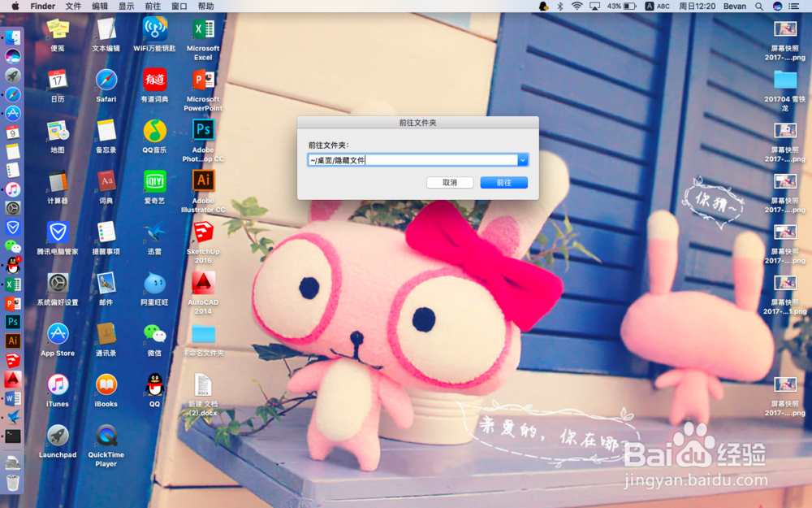Open the desktop Microsoft Excel icon
The width and height of the screenshot is (812, 508).
pos(203,29)
